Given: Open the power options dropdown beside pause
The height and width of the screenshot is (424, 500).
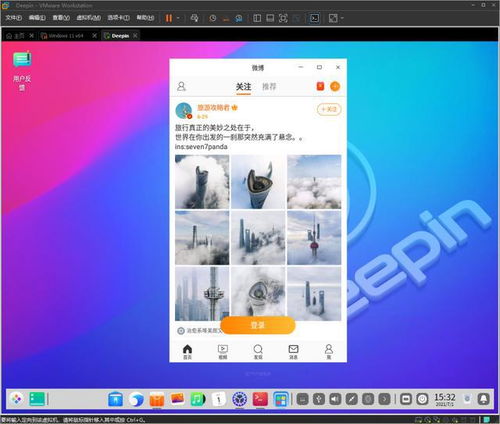Looking at the screenshot, I should point(178,18).
